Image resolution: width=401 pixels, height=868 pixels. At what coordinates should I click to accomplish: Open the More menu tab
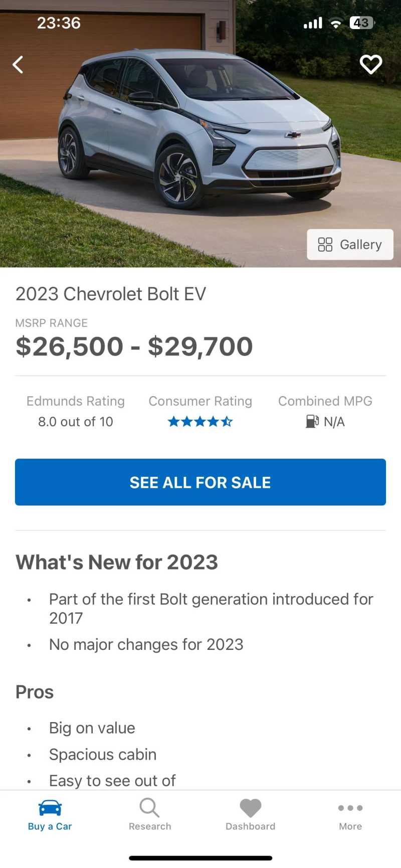pyautogui.click(x=350, y=815)
